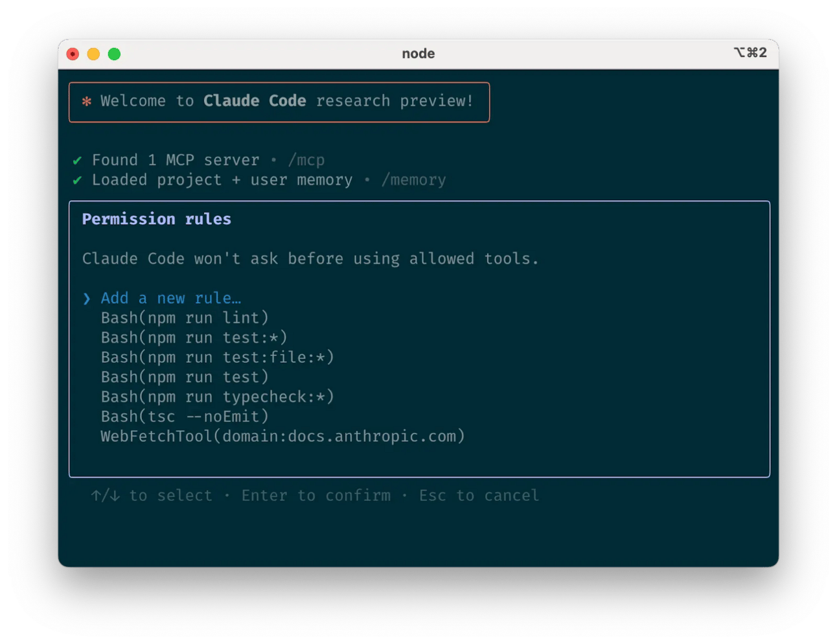Pick Bash(npm run test:file:*) rule
This screenshot has height=644, width=837.
(217, 358)
